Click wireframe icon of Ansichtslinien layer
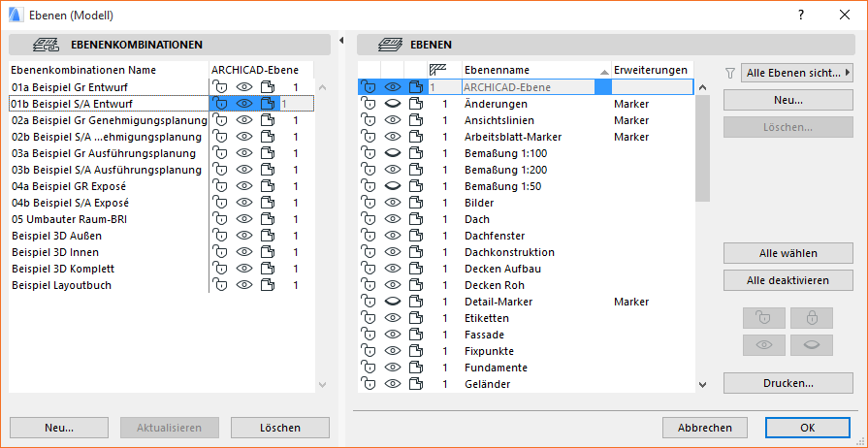Image resolution: width=868 pixels, height=448 pixels. point(415,120)
